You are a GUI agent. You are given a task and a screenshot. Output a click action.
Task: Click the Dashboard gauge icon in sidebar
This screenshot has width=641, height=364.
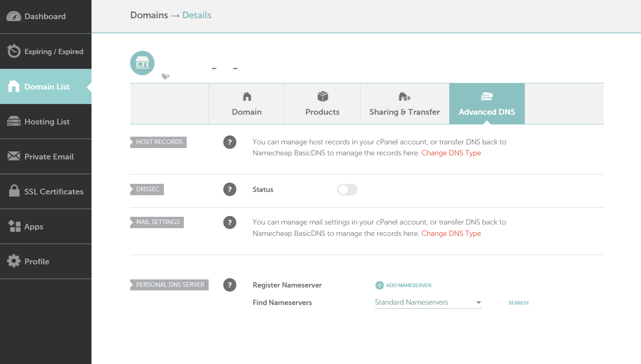(14, 16)
